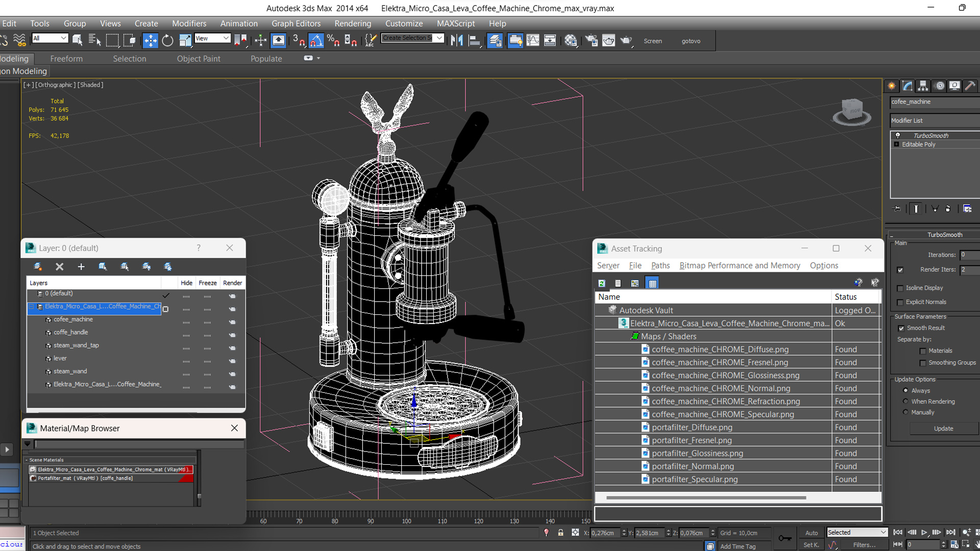This screenshot has width=980, height=551.
Task: Click the Key Mode key icon in status bar
Action: tap(785, 538)
